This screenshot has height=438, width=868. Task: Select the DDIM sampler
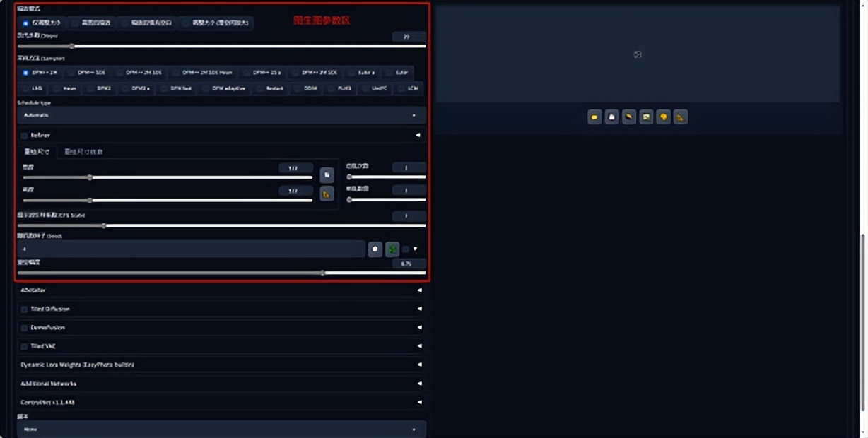[x=306, y=88]
